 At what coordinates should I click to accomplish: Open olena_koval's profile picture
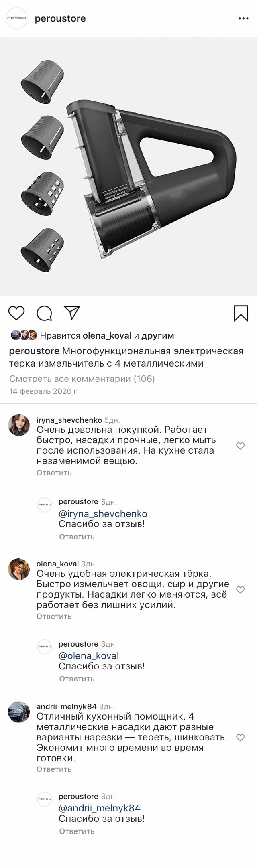tap(19, 569)
